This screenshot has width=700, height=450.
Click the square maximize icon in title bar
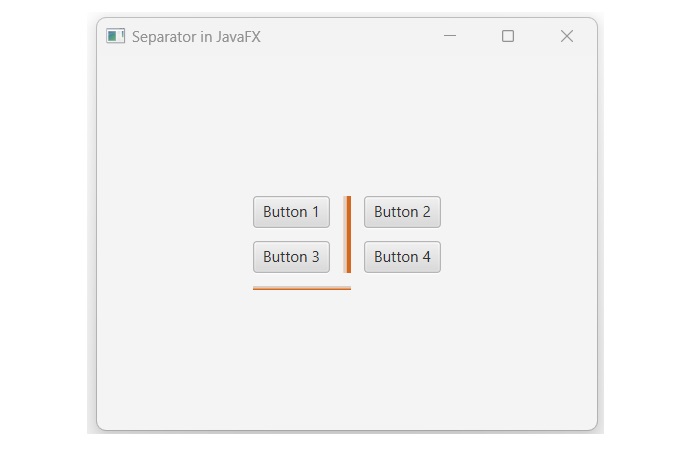point(508,36)
